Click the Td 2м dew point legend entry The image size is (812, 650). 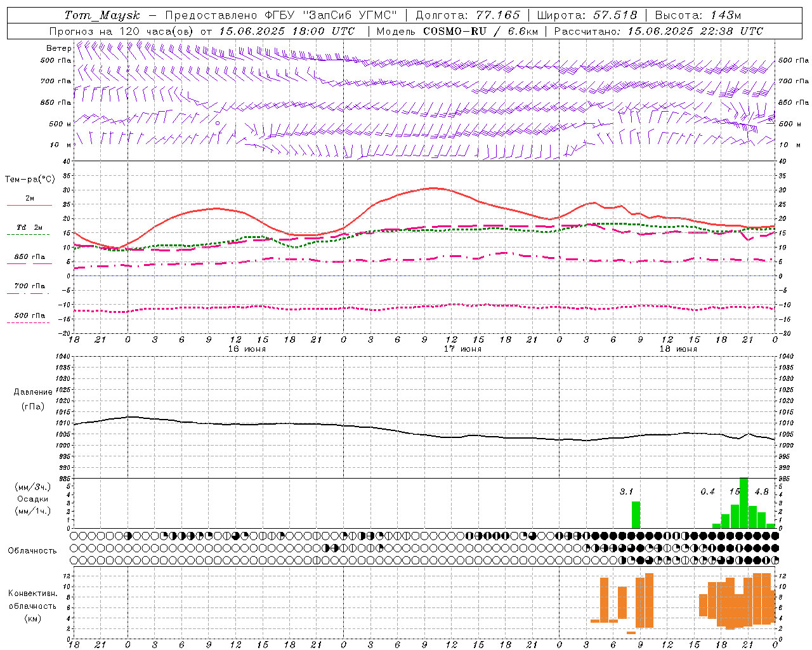click(x=30, y=227)
